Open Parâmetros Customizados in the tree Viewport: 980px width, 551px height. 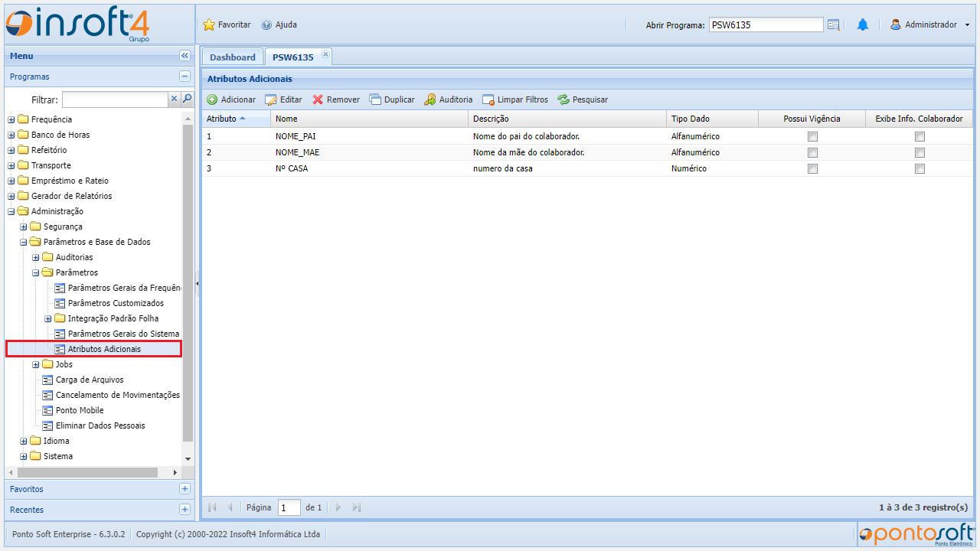pyautogui.click(x=116, y=303)
